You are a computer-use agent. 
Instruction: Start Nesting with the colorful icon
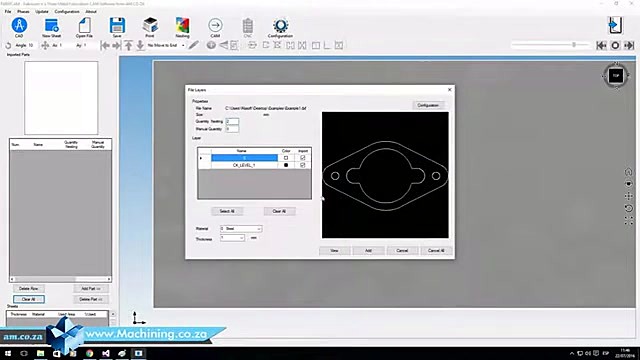point(182,25)
